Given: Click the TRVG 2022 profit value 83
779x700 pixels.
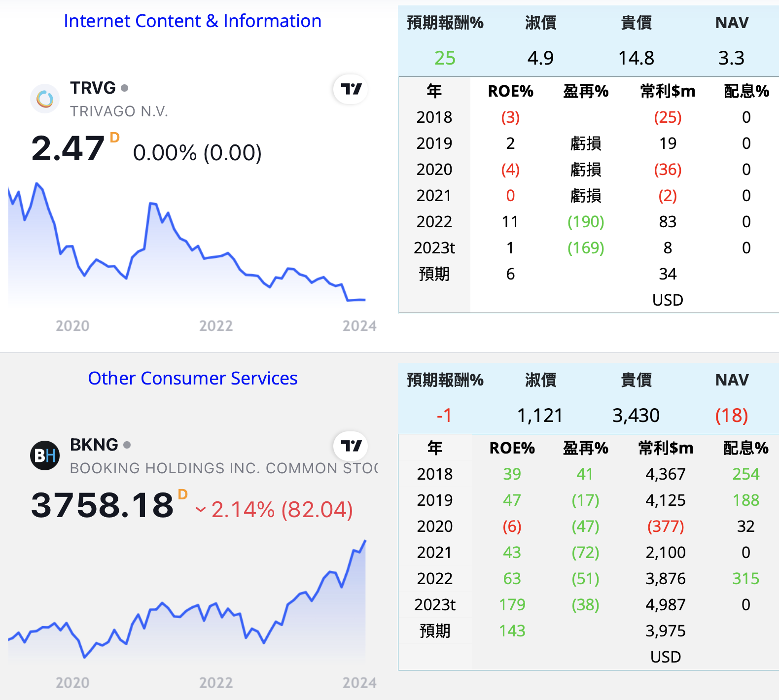Looking at the screenshot, I should pyautogui.click(x=668, y=222).
